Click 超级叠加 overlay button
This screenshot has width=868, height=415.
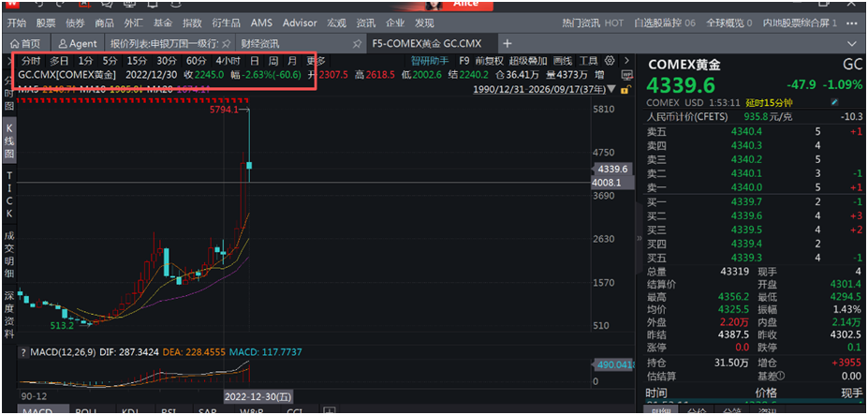(x=528, y=61)
